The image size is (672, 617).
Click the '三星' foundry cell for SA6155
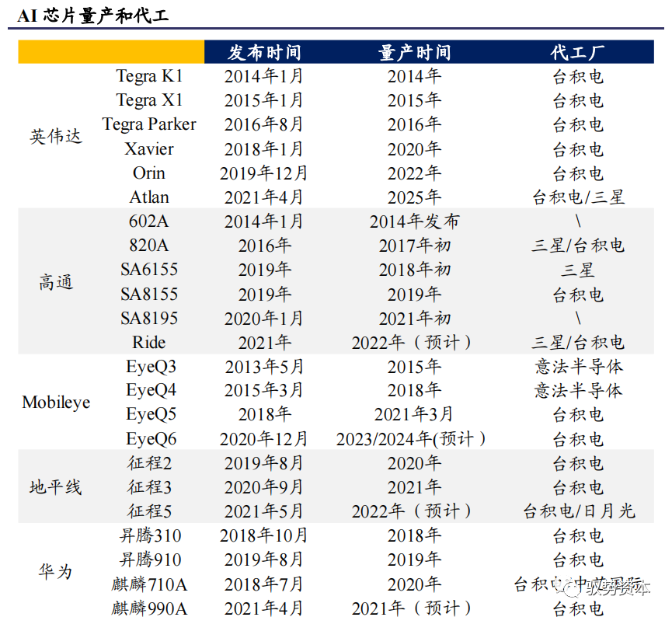click(578, 270)
